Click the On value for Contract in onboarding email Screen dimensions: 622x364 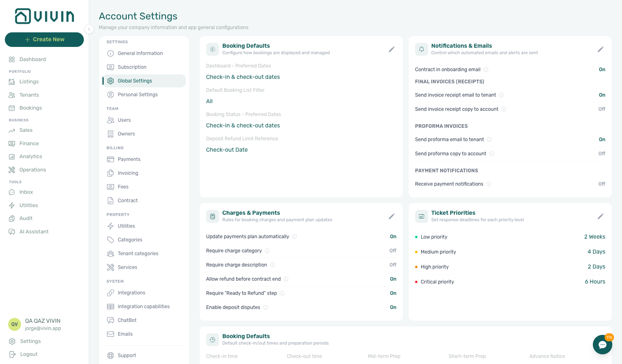(602, 70)
